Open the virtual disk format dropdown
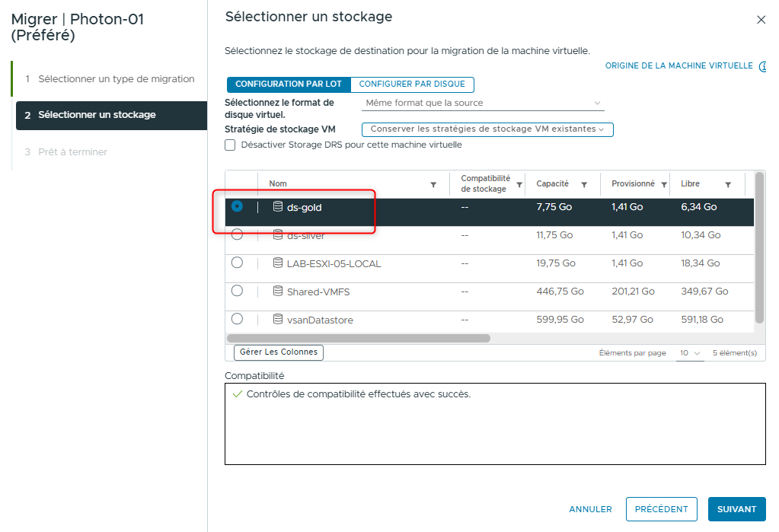 tap(483, 102)
